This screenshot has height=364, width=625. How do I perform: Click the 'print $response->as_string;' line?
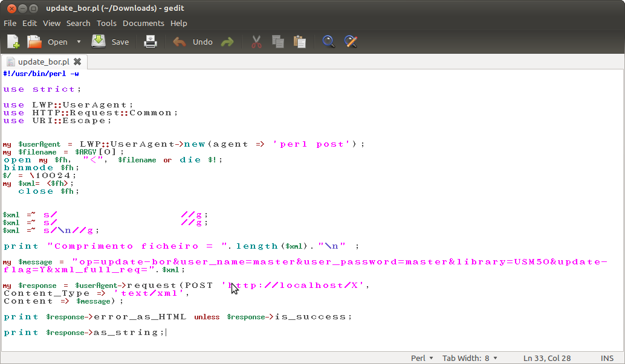point(84,333)
